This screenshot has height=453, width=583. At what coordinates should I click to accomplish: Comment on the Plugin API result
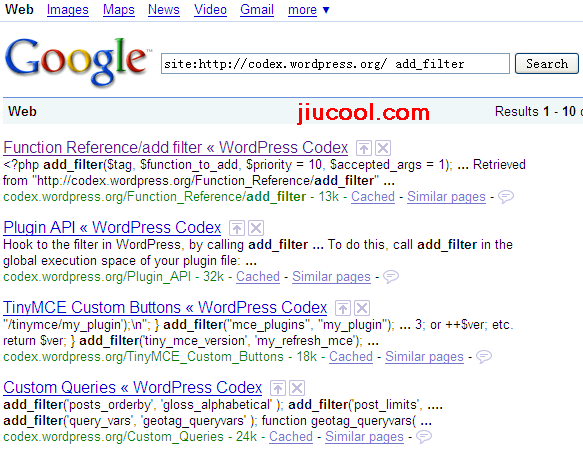click(391, 276)
